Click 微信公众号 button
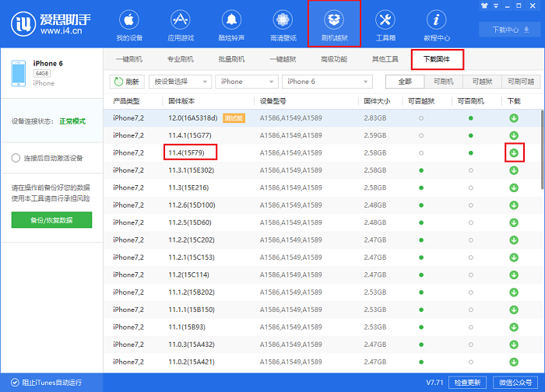Image resolution: width=545 pixels, height=392 pixels. [x=515, y=383]
